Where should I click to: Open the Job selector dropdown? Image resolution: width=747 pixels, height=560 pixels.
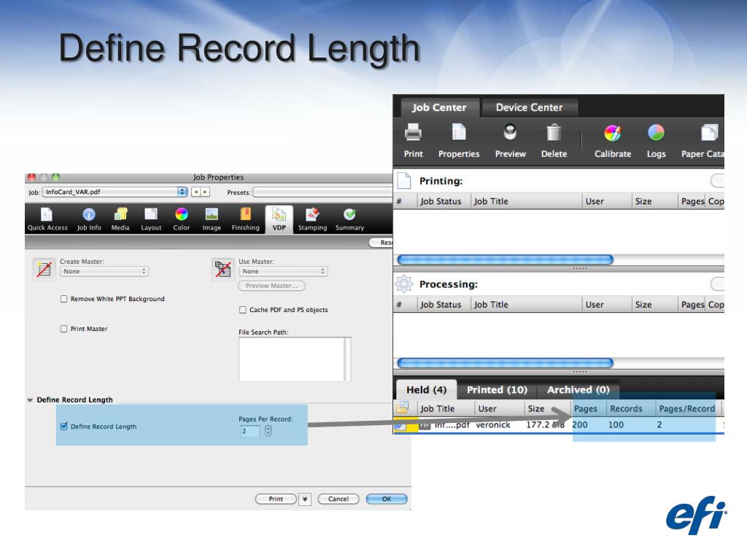(115, 192)
